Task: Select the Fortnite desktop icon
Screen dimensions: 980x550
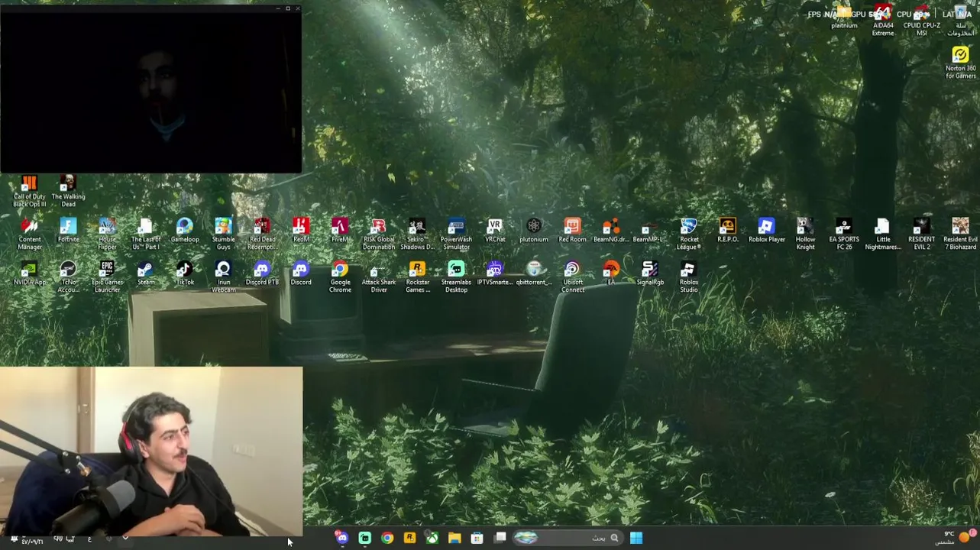Action: click(68, 231)
